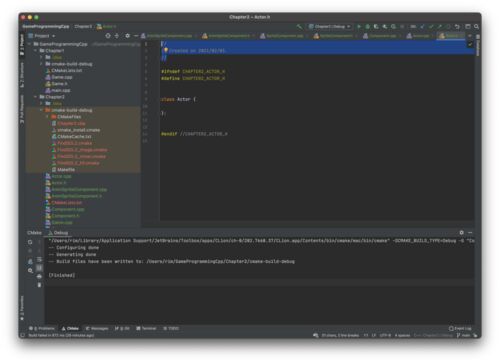This screenshot has width=500, height=363.
Task: Toggle soft-wrap in CMake output
Action: coord(39,259)
